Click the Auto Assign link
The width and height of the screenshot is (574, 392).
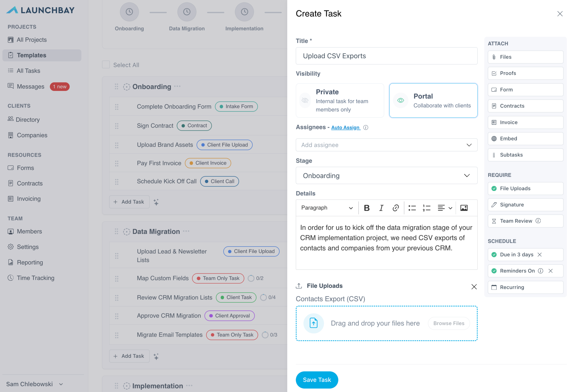pyautogui.click(x=345, y=127)
